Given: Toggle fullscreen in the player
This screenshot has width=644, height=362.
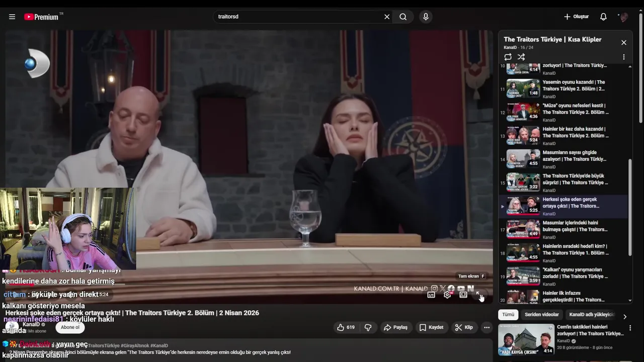Looking at the screenshot, I should point(479,295).
